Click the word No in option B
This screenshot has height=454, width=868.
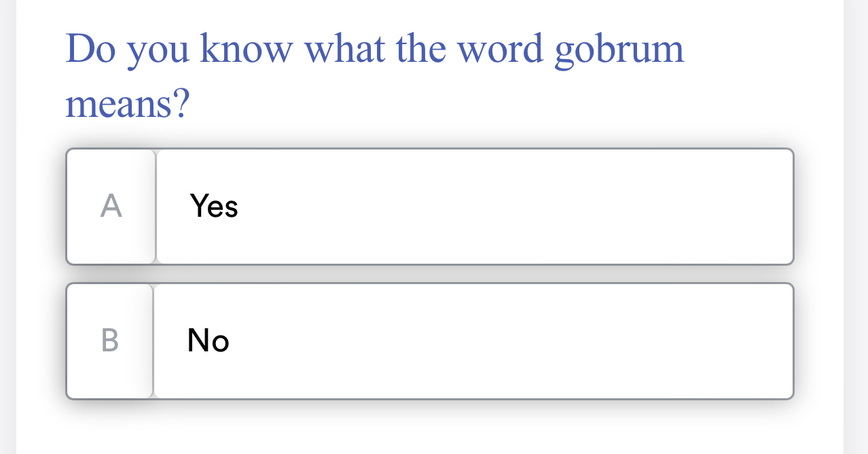coord(207,341)
